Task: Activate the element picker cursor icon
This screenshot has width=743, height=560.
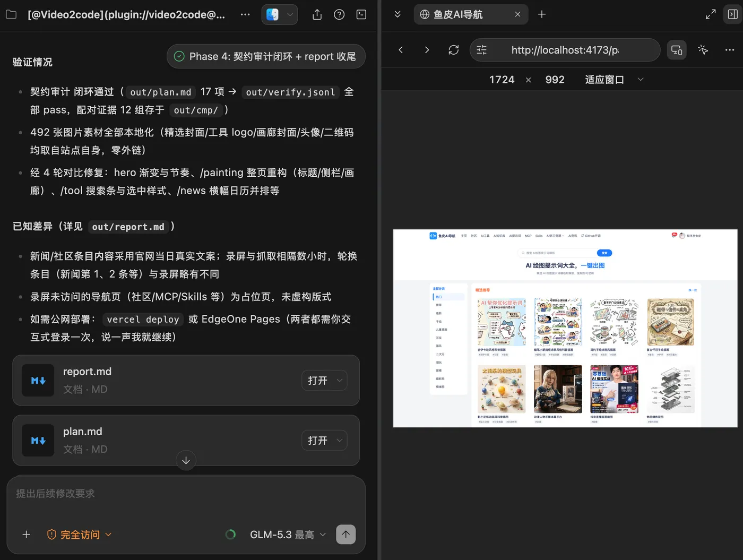Action: pyautogui.click(x=703, y=50)
